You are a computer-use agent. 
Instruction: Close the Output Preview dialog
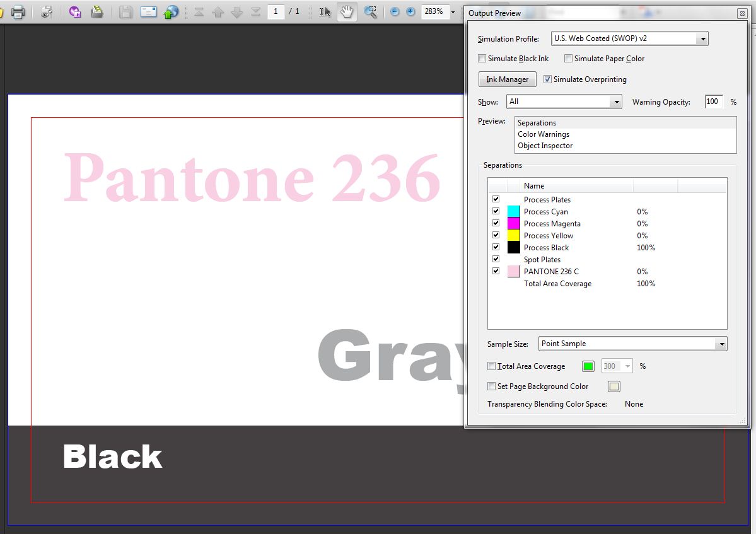[743, 13]
